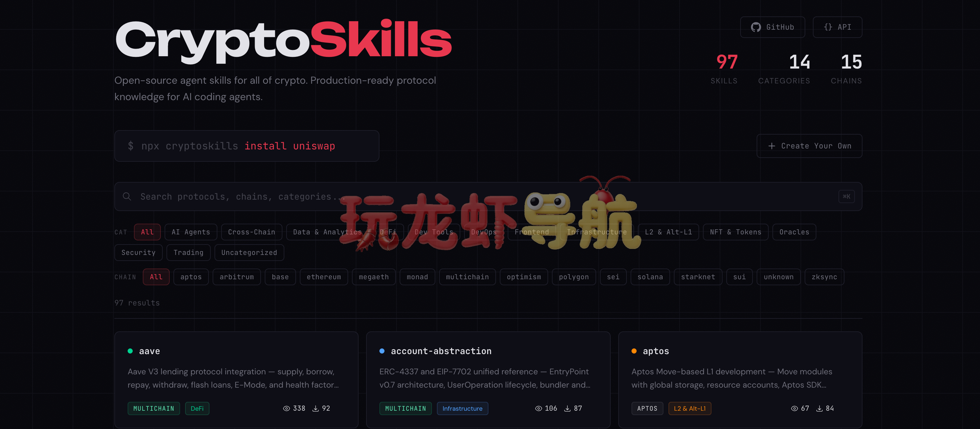The height and width of the screenshot is (429, 980).
Task: Click Create Your Own button
Action: [x=809, y=146]
